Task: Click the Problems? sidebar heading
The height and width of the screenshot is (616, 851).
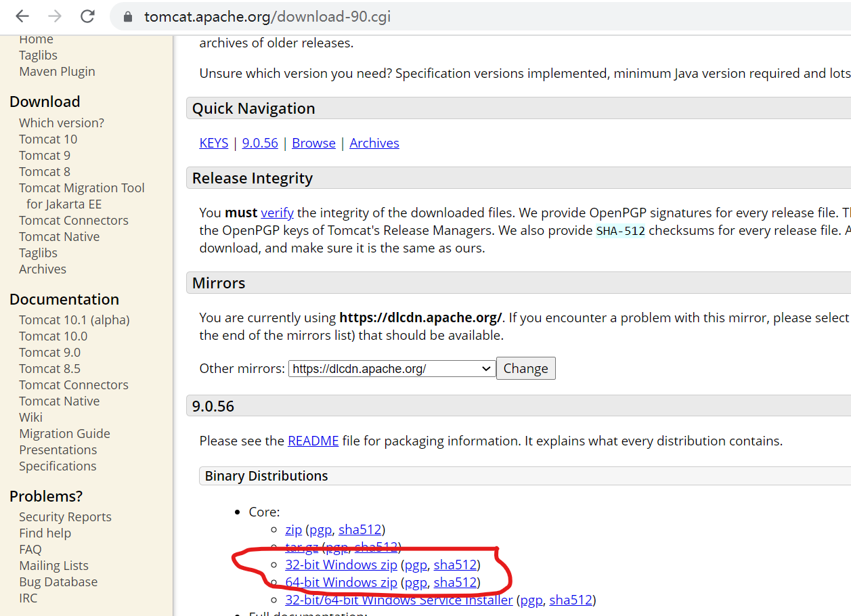Action: pyautogui.click(x=46, y=496)
